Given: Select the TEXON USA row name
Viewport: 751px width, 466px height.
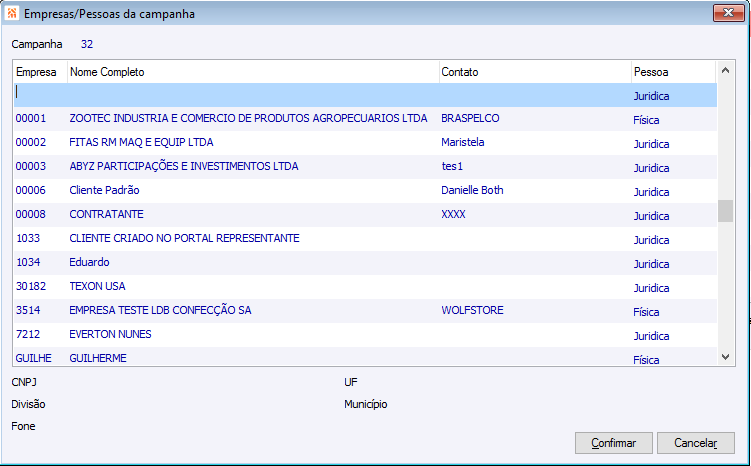Looking at the screenshot, I should pos(97,286).
